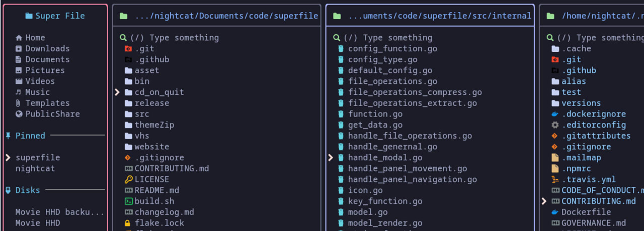Screen dimensions: 644x231
Task: Click the .travis.yml config icon
Action: click(x=555, y=179)
